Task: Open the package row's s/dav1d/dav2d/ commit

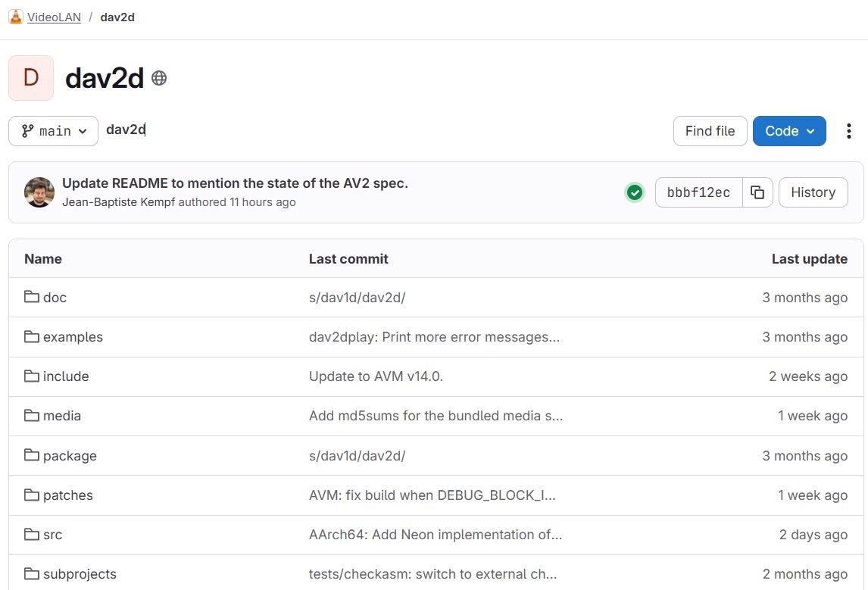Action: click(x=357, y=455)
